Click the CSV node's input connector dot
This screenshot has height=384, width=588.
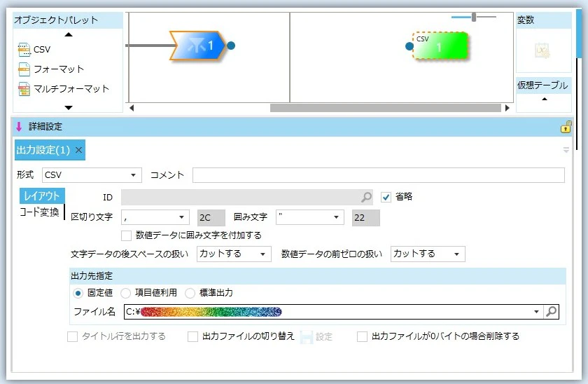409,46
